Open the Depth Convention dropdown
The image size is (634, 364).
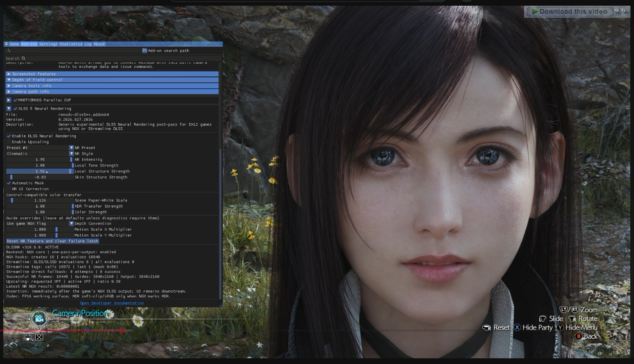[40, 223]
